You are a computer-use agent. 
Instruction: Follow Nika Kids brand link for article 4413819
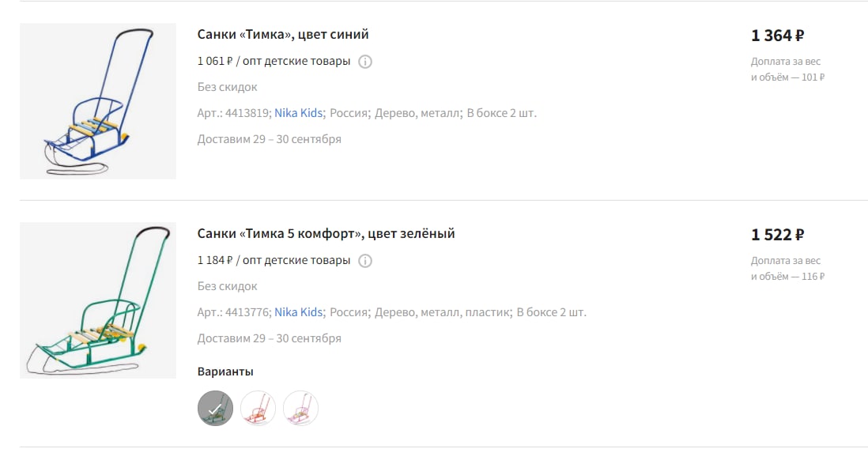[299, 113]
